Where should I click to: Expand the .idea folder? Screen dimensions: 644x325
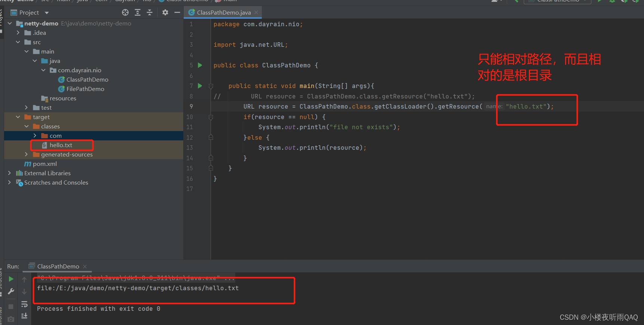(18, 33)
